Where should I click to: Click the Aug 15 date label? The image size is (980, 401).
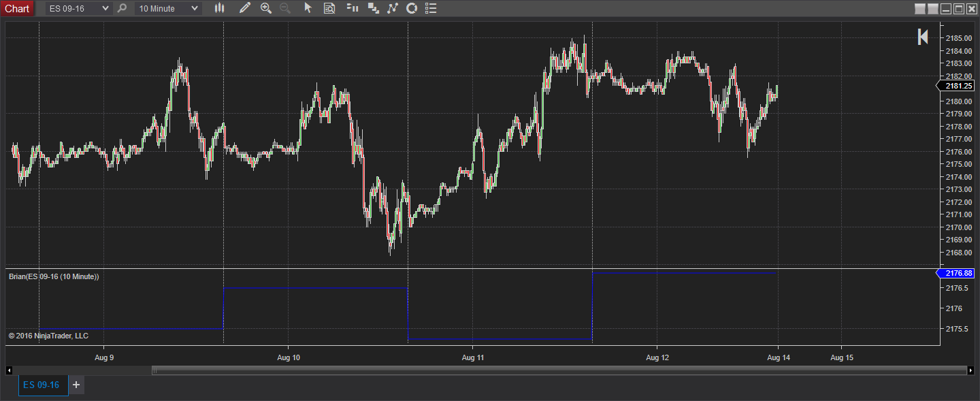tap(842, 357)
